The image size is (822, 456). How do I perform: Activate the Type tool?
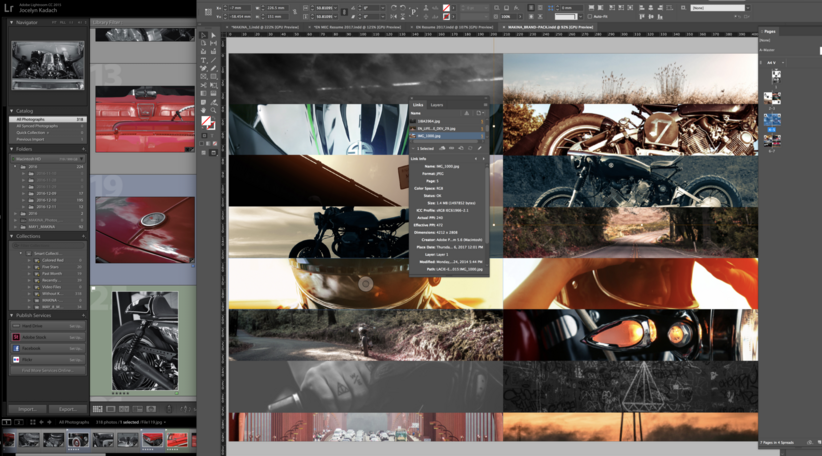[x=204, y=60]
